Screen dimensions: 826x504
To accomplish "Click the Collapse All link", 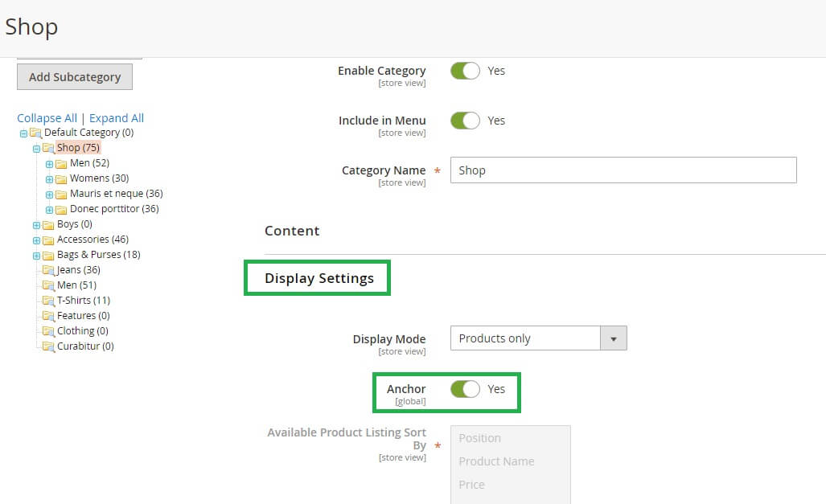I will (47, 118).
